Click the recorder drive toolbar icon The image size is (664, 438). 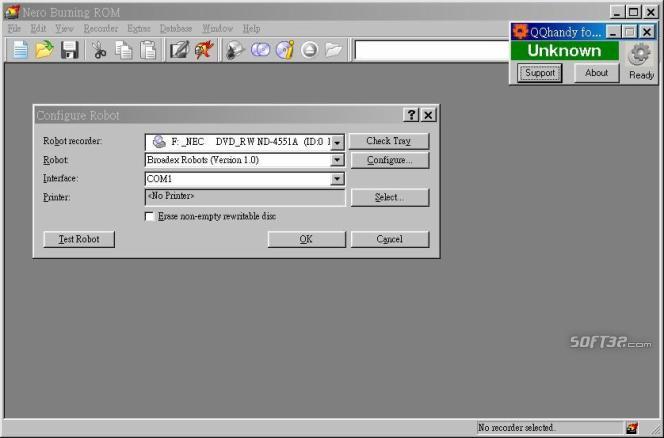coord(235,50)
